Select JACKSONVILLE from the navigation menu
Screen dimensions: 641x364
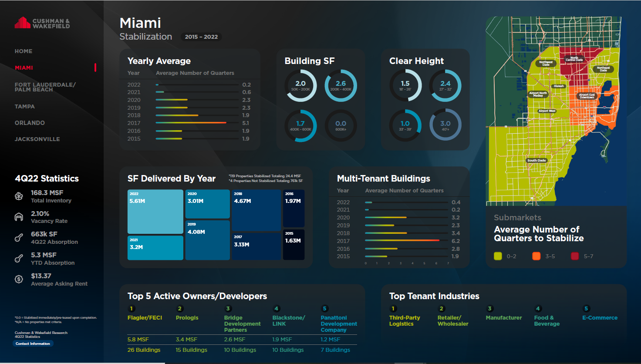click(37, 139)
